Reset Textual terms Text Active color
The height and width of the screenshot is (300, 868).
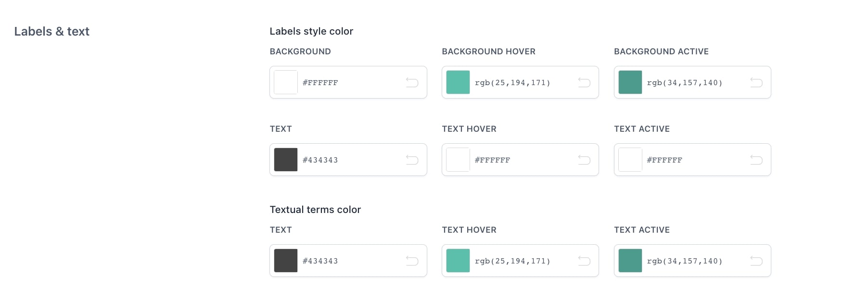tap(756, 261)
